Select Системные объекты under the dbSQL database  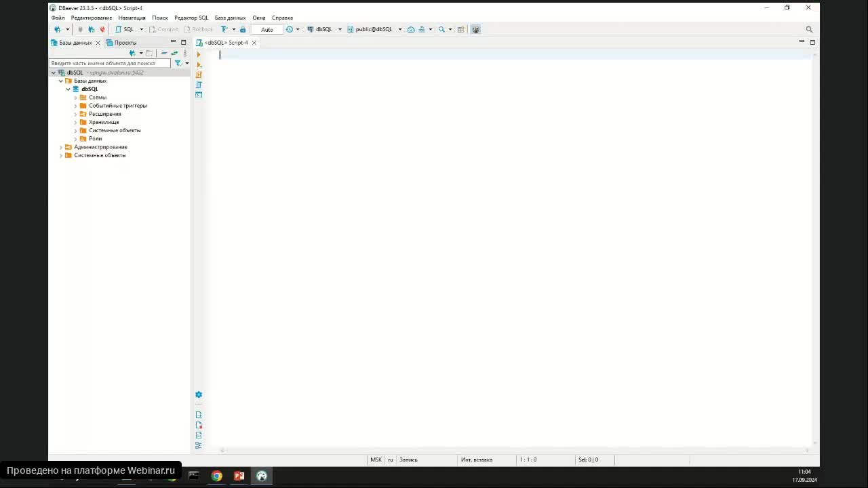pyautogui.click(x=115, y=130)
